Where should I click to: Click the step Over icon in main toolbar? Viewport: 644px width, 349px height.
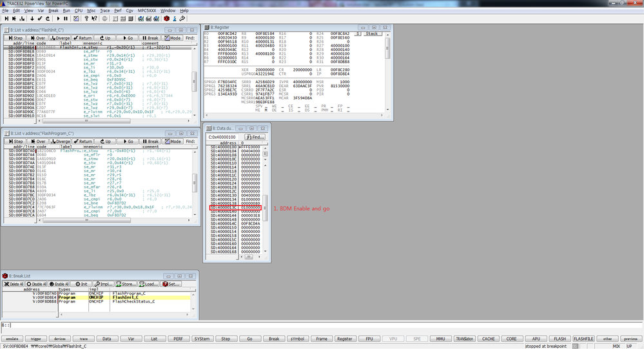click(x=14, y=19)
